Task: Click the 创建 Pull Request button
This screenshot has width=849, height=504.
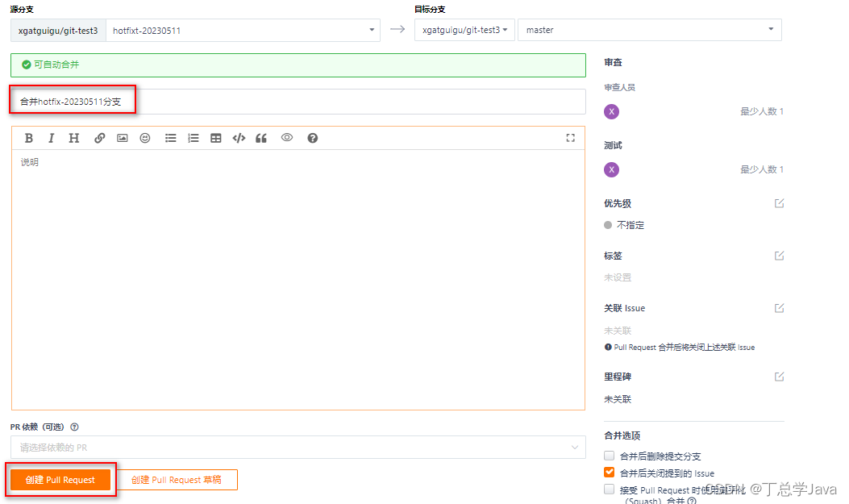Action: point(60,479)
